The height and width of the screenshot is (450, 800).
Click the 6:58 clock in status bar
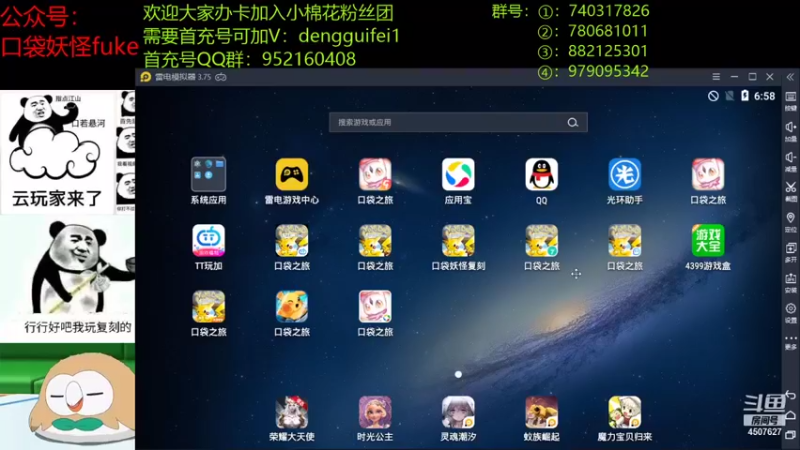click(x=764, y=96)
